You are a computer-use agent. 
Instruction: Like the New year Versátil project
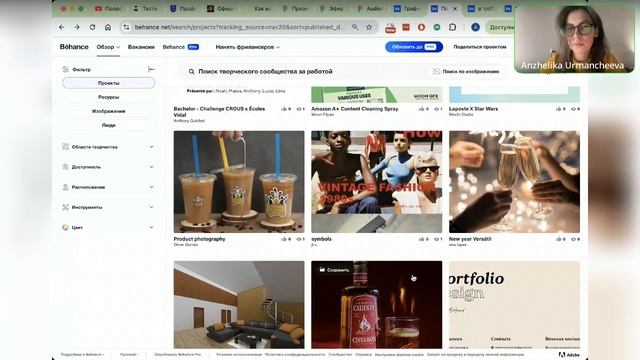[558, 239]
